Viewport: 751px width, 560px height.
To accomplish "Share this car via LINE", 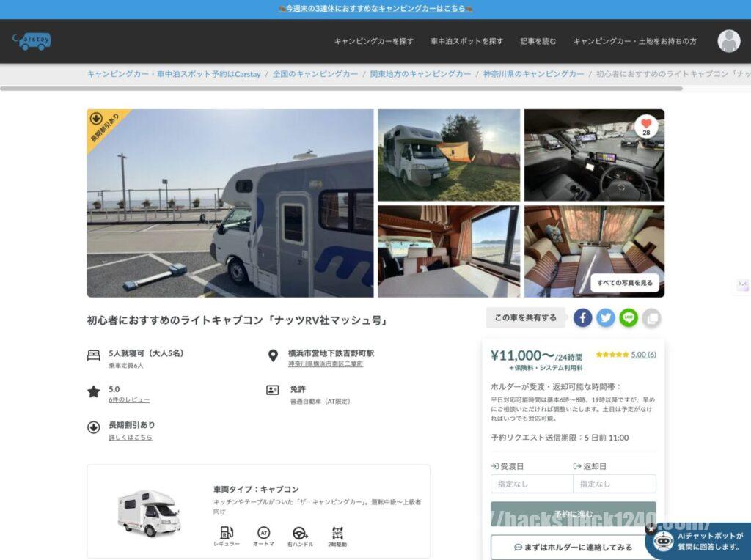I will click(x=629, y=317).
